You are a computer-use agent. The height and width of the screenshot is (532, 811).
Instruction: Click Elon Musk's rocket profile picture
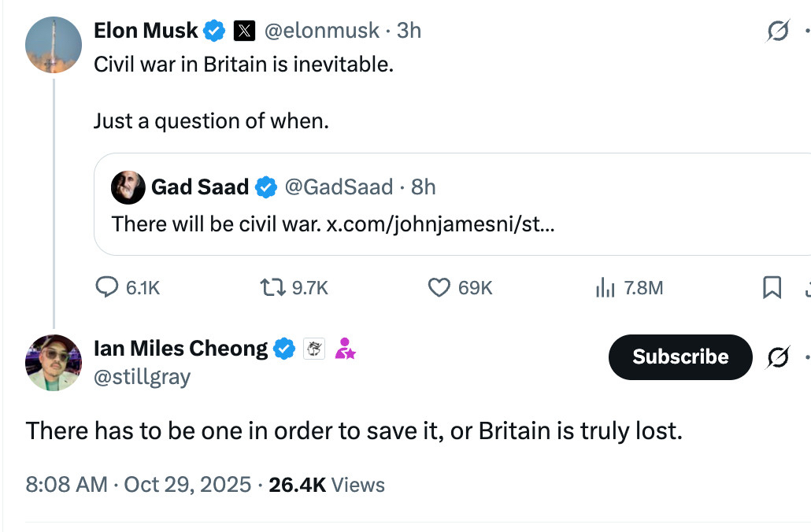point(54,45)
